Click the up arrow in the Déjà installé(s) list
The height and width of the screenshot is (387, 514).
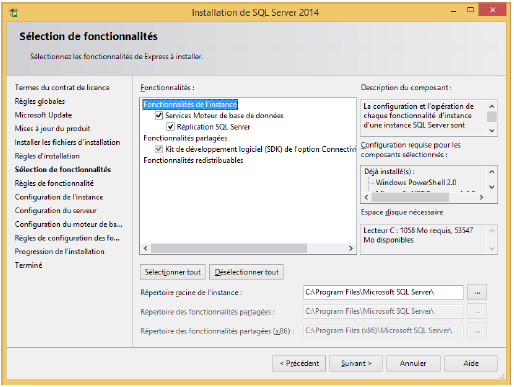pyautogui.click(x=491, y=172)
